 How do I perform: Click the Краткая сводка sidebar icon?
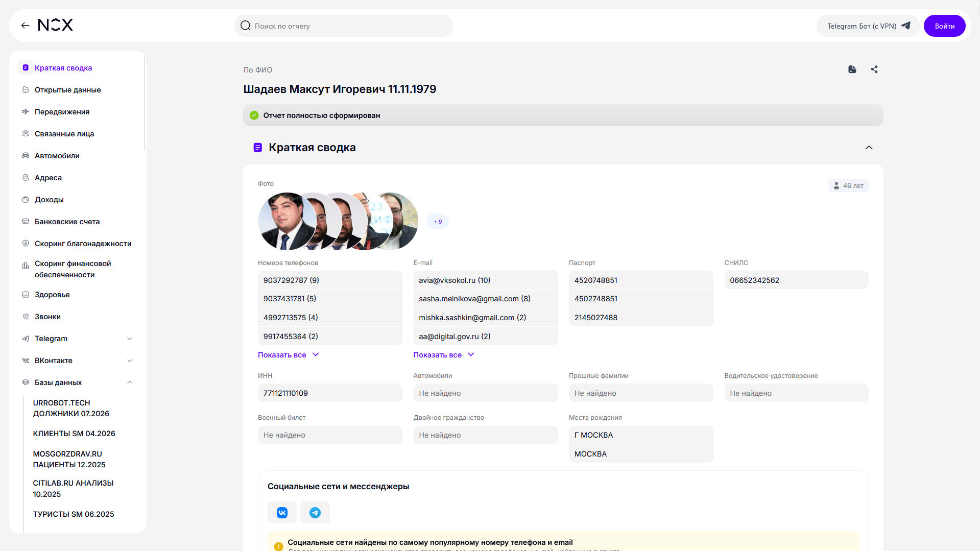tap(26, 67)
